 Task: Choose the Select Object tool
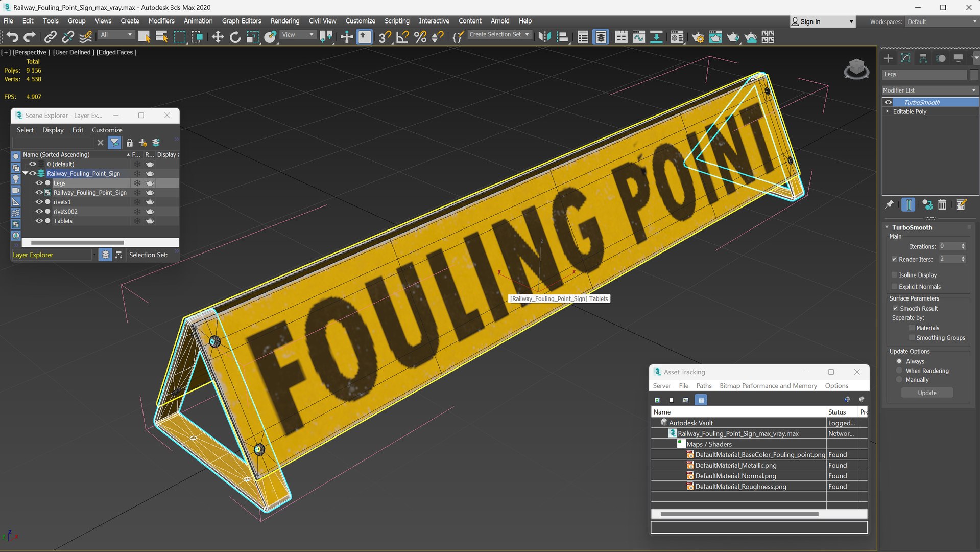click(x=144, y=36)
